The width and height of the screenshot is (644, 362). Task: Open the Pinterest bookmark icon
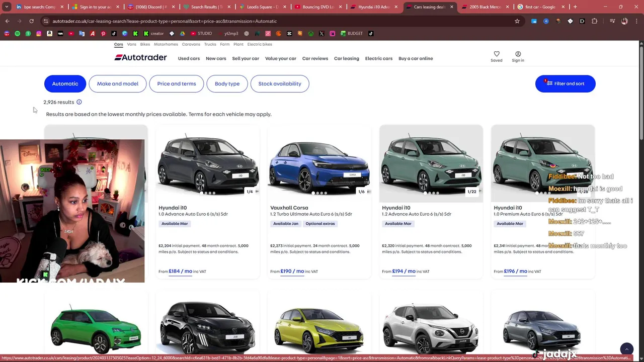click(x=103, y=33)
